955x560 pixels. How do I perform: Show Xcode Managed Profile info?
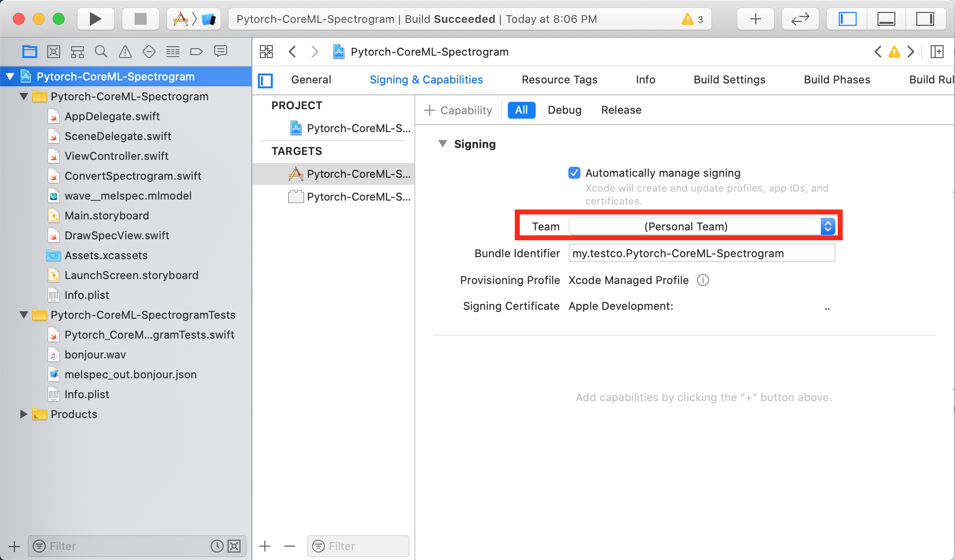[703, 280]
